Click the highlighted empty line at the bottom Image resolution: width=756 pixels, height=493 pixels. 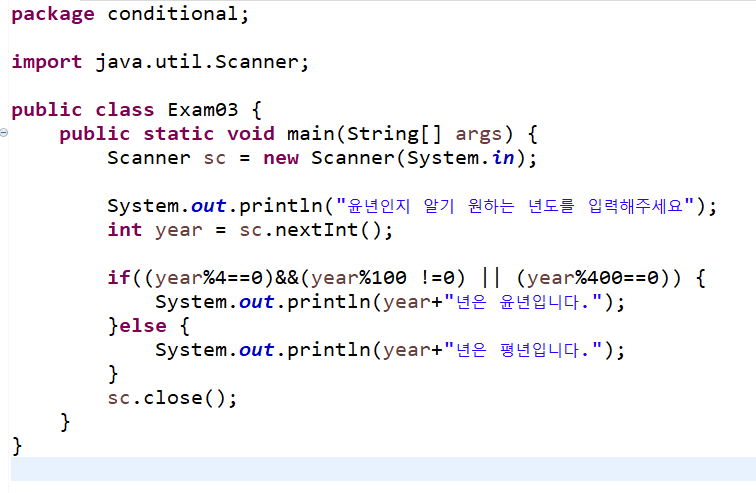tap(383, 469)
